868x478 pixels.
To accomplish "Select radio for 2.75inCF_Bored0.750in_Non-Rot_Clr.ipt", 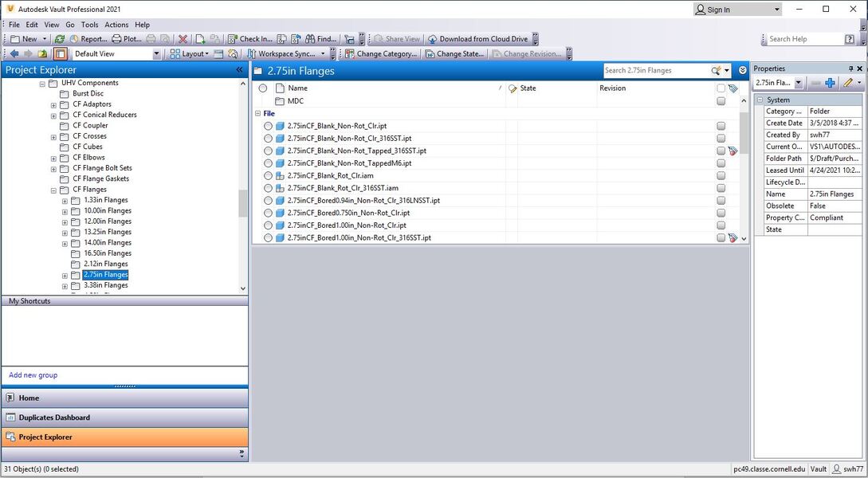I will [x=268, y=213].
